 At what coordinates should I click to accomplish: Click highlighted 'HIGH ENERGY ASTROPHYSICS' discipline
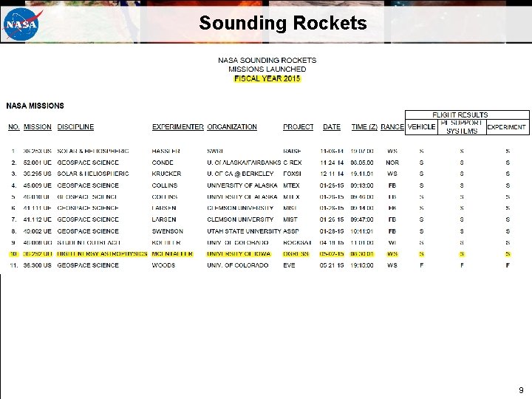coord(102,254)
